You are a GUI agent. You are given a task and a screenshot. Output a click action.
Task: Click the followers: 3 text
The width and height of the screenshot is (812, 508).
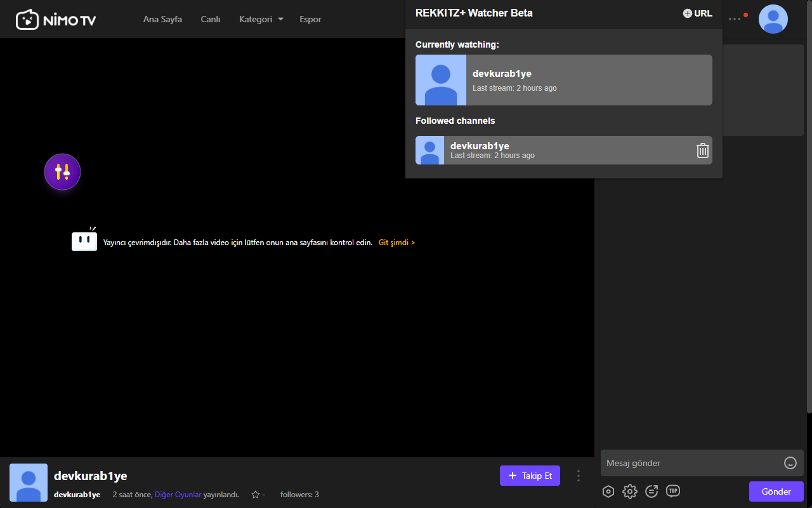pyautogui.click(x=299, y=495)
